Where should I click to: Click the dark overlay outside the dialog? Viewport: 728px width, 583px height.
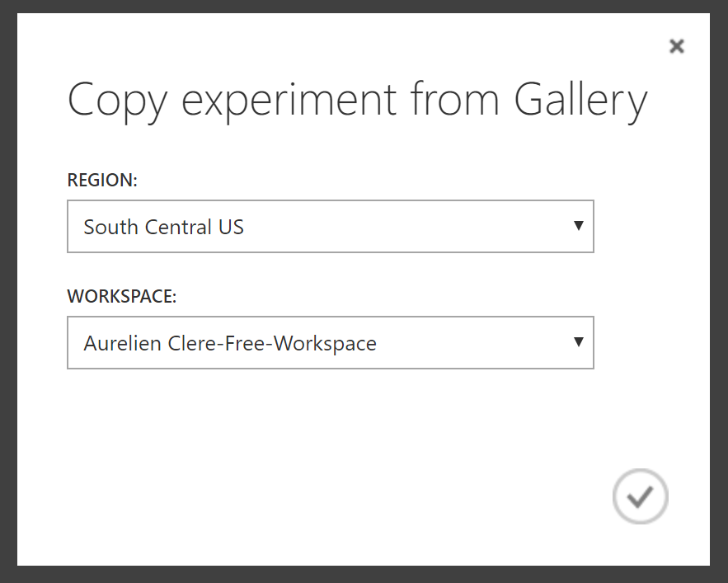coord(8,291)
